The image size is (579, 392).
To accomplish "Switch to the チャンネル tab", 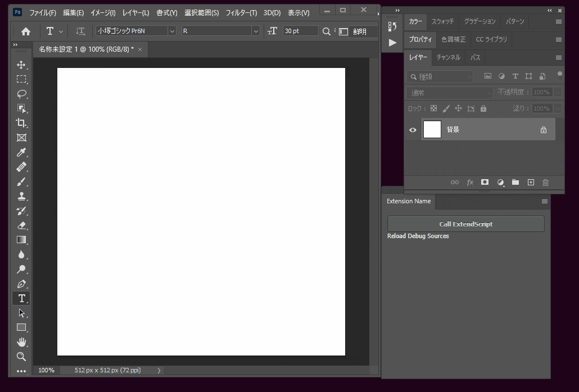I will coord(448,57).
